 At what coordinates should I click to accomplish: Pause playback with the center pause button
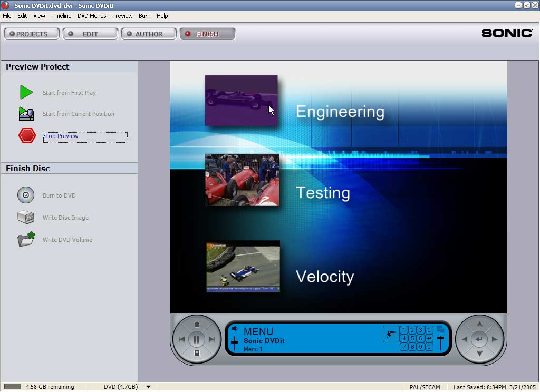click(x=197, y=340)
